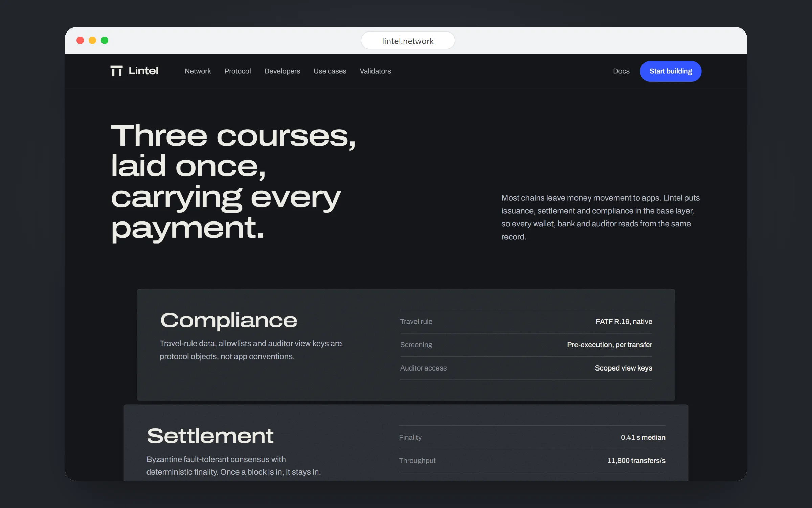Screen dimensions: 812x508
Task: Click the Compliance card heading
Action: tap(229, 320)
